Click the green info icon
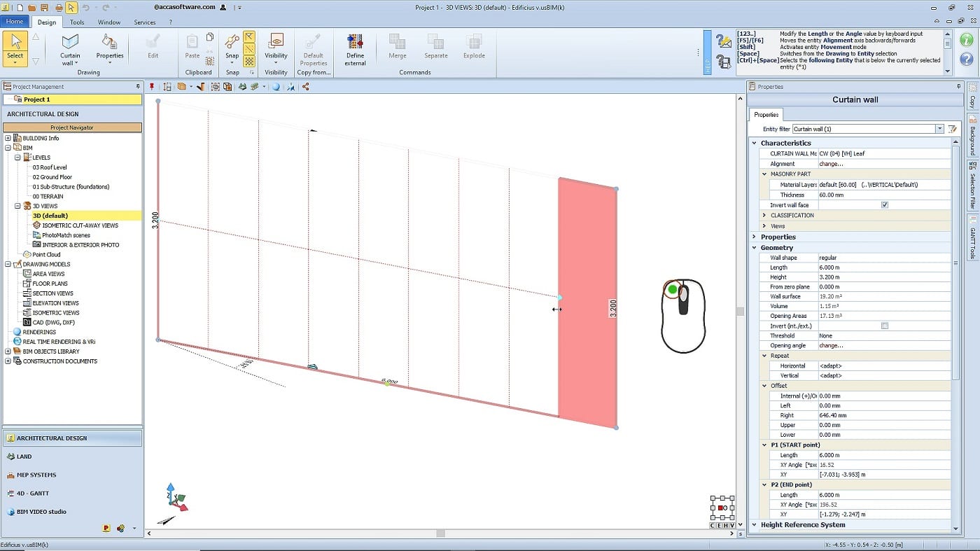The width and height of the screenshot is (980, 551). (967, 40)
